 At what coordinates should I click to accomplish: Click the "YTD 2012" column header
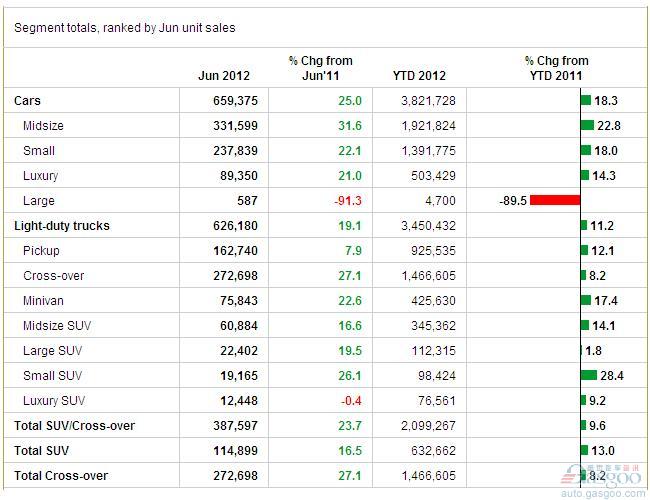point(420,75)
